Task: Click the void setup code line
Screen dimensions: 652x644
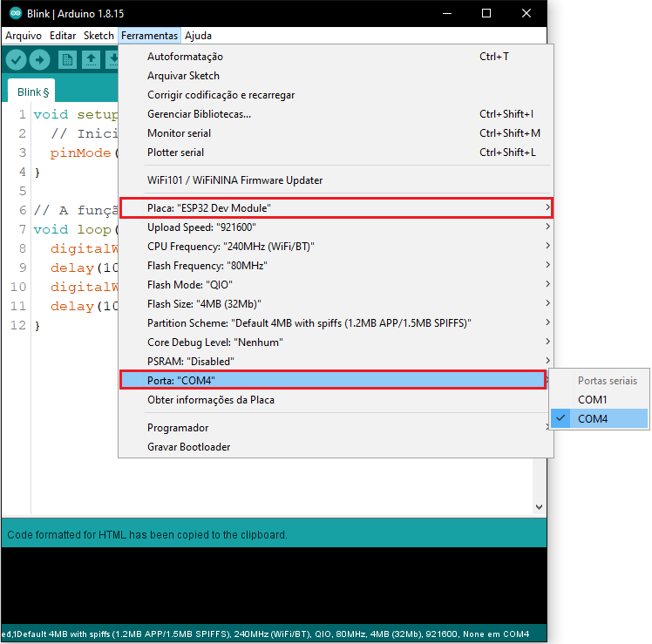Action: tap(76, 114)
